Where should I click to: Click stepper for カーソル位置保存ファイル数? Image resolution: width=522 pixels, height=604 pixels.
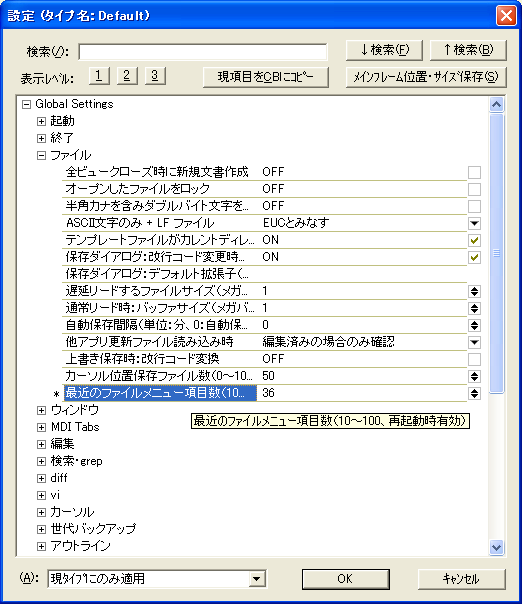[x=474, y=376]
